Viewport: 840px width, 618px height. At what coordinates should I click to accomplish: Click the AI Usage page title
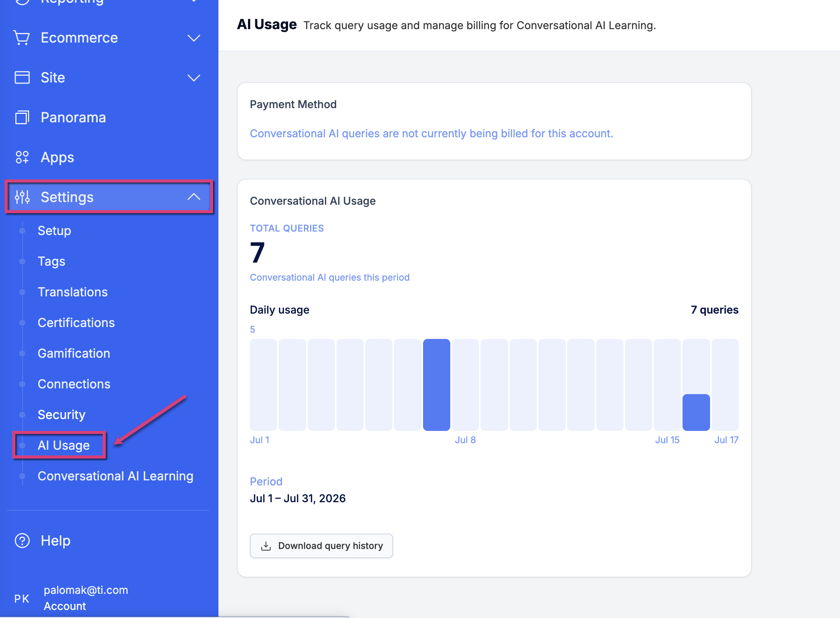[267, 25]
